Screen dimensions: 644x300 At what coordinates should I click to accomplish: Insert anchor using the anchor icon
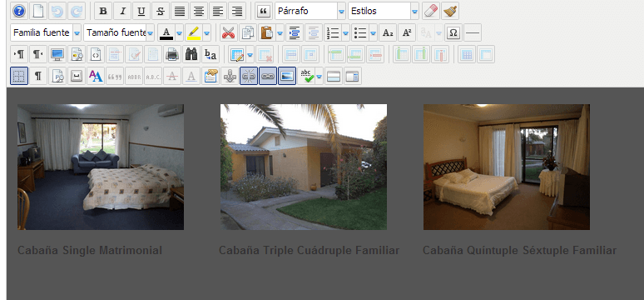[230, 76]
